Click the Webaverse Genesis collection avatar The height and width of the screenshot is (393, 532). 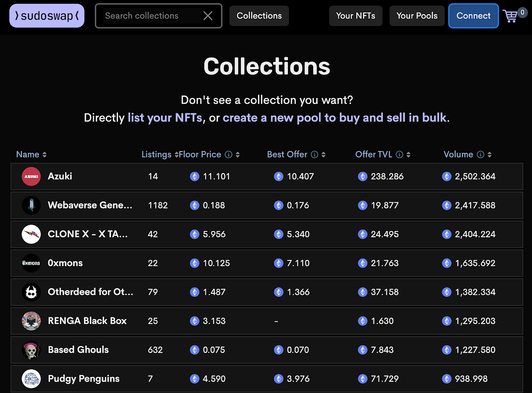pyautogui.click(x=31, y=205)
